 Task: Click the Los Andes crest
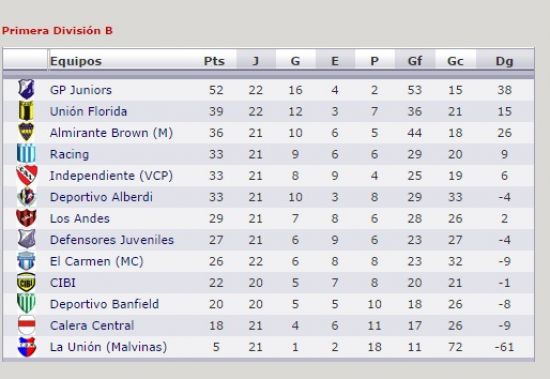(x=26, y=218)
